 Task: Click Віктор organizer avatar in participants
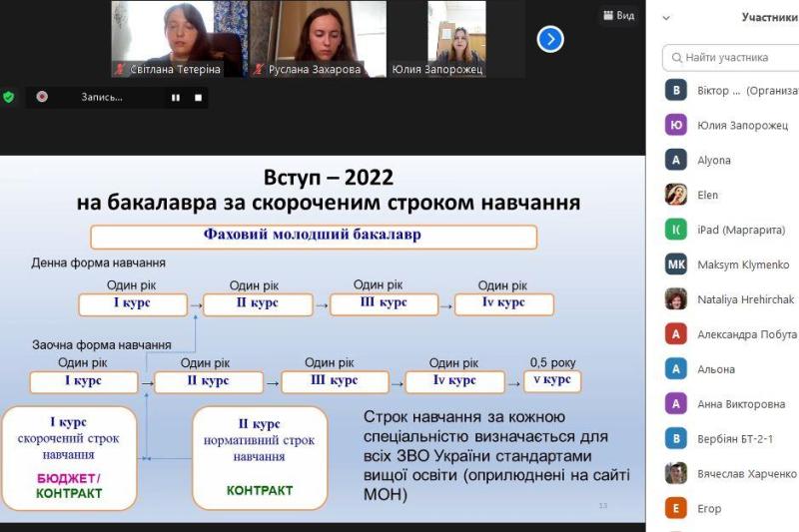(x=676, y=90)
